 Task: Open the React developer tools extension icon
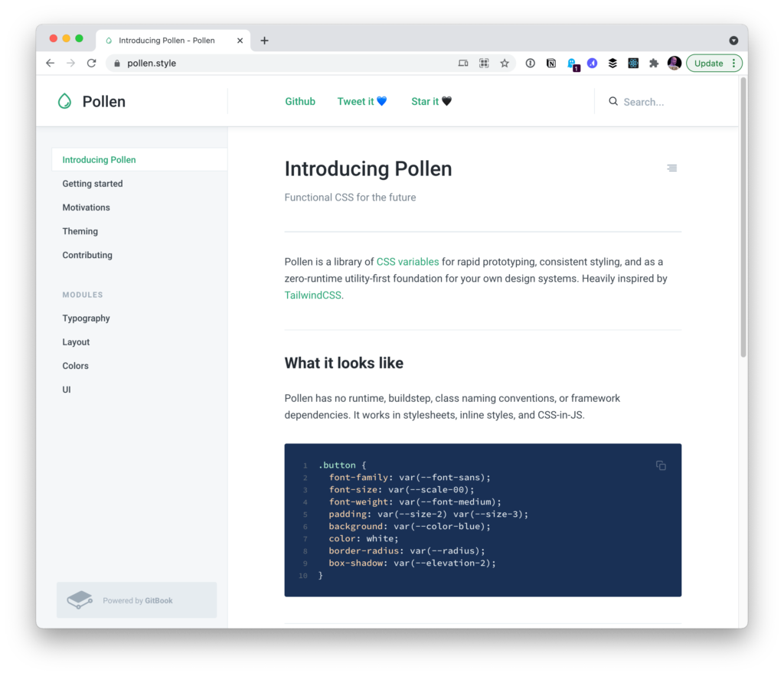click(633, 63)
